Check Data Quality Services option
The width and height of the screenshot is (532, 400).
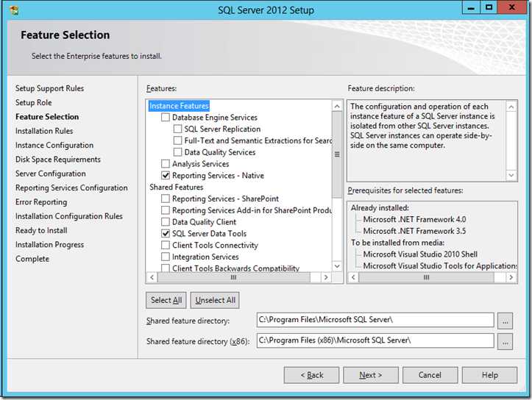tap(177, 152)
